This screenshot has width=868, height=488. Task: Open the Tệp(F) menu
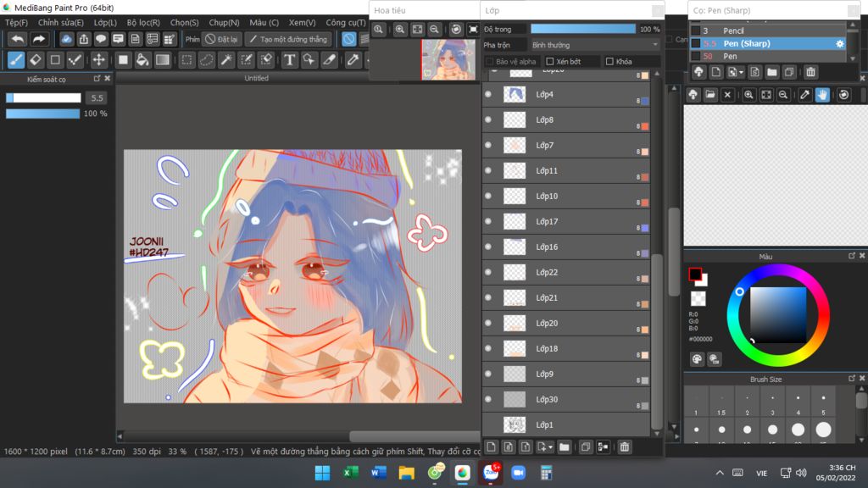(16, 23)
